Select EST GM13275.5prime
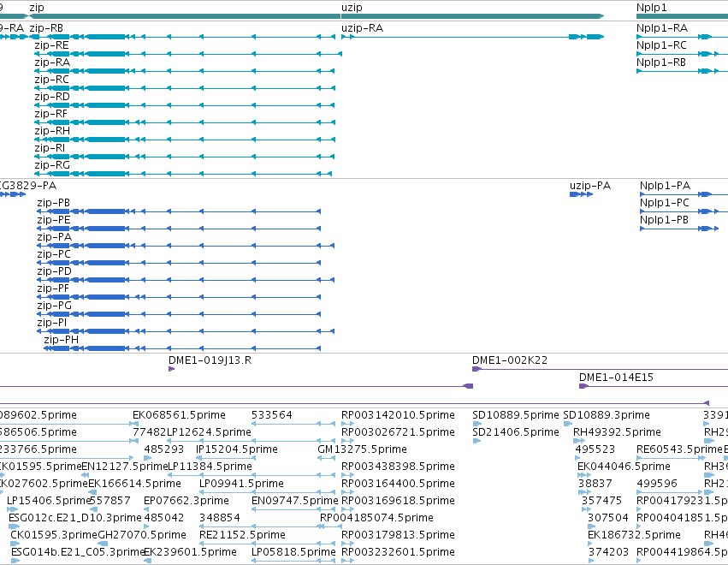728x565 pixels. [362, 449]
